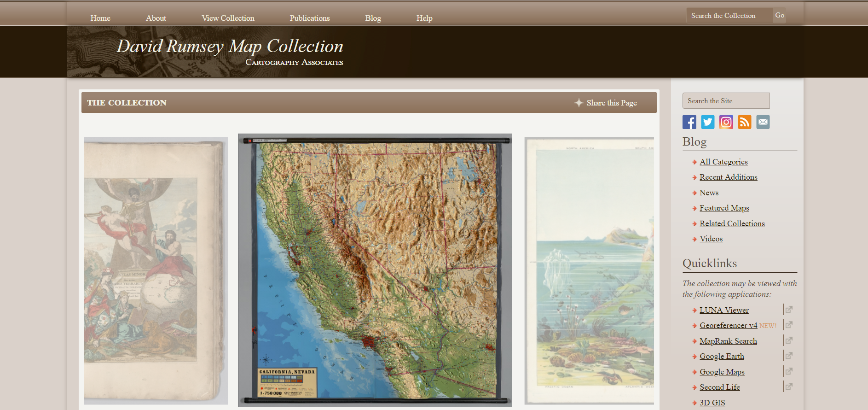Viewport: 868px width, 410px height.
Task: Open View Collection in the navigation bar
Action: [228, 18]
